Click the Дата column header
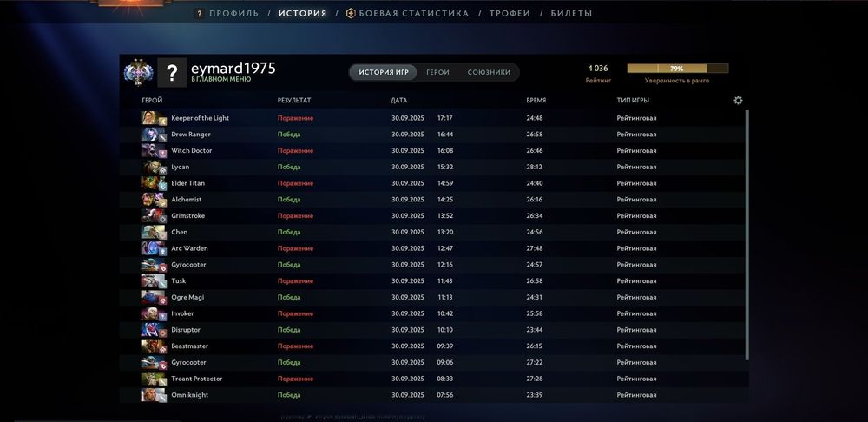This screenshot has height=422, width=868. [x=398, y=100]
